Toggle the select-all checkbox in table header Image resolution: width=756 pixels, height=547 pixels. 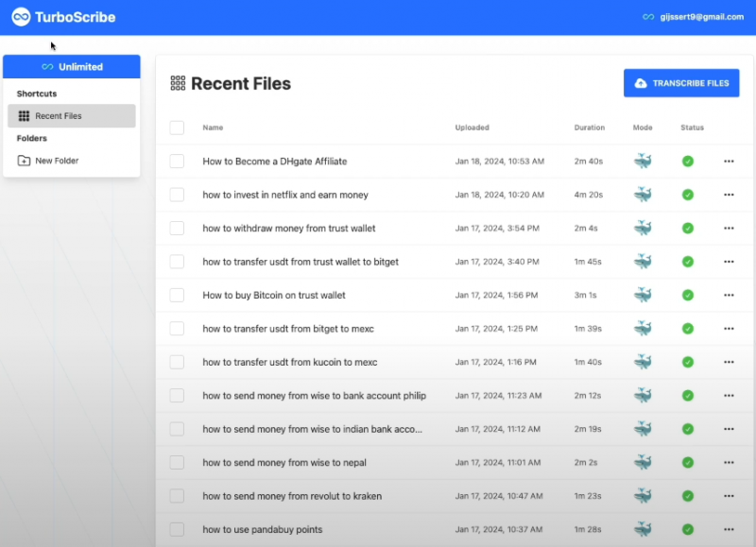click(177, 128)
